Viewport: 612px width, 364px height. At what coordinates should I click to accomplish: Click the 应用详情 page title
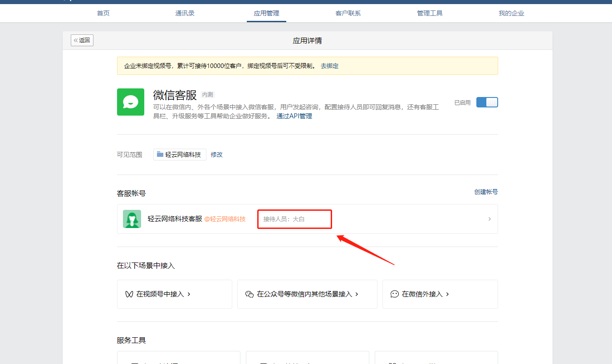click(307, 41)
